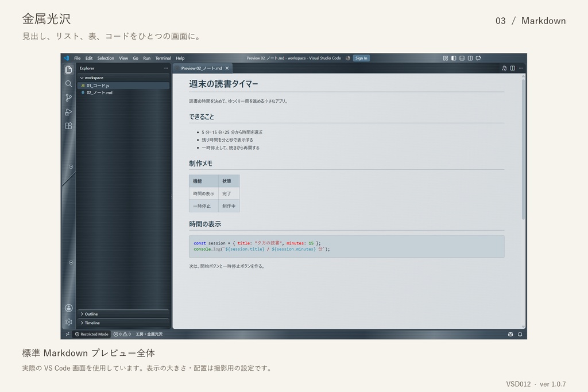The height and width of the screenshot is (392, 588).
Task: Click the VS Code logo icon
Action: [67, 58]
